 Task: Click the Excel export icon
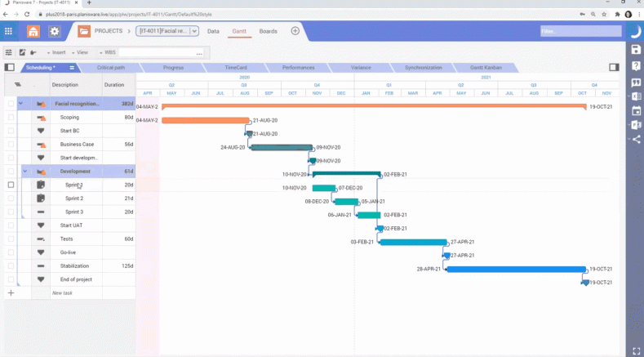pos(637,96)
